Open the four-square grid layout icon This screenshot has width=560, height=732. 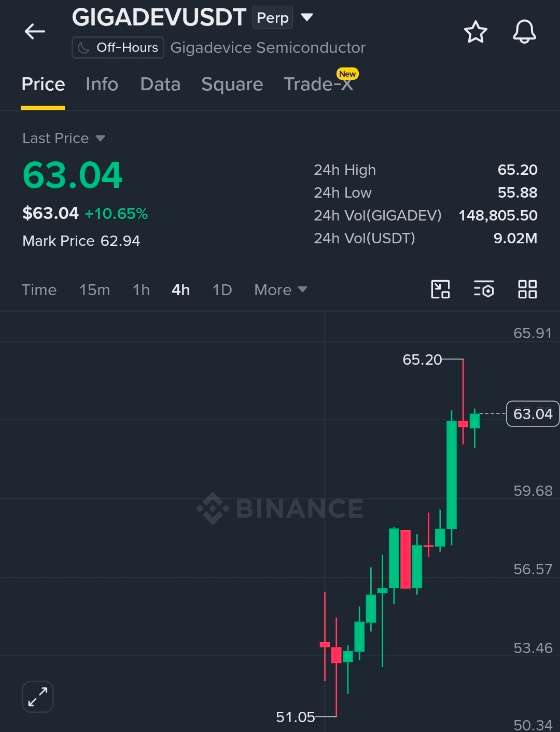(527, 289)
